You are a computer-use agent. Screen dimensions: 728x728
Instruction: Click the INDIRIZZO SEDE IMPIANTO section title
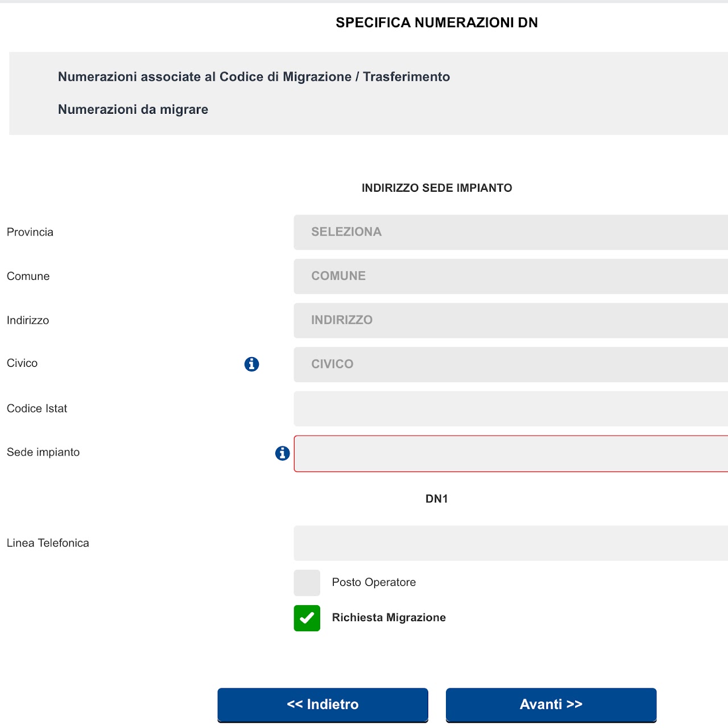[436, 188]
